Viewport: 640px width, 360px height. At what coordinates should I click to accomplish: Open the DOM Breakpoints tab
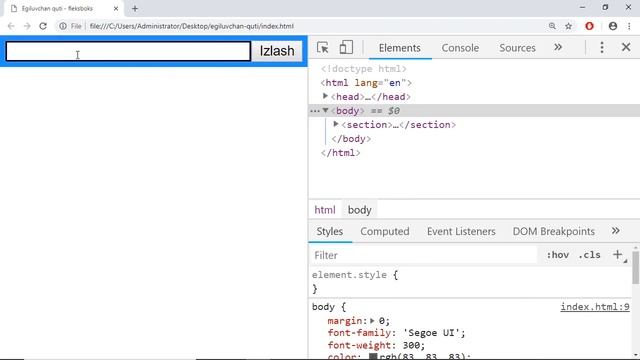[553, 231]
